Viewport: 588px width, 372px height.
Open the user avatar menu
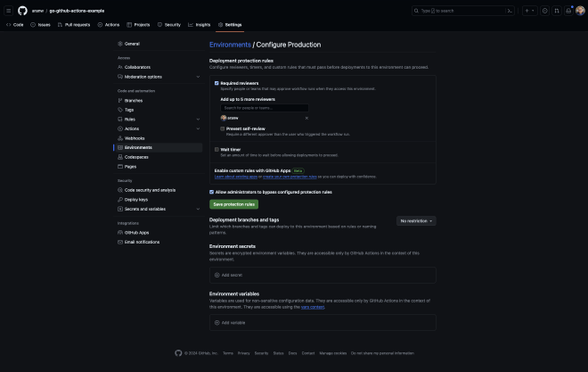(x=580, y=11)
